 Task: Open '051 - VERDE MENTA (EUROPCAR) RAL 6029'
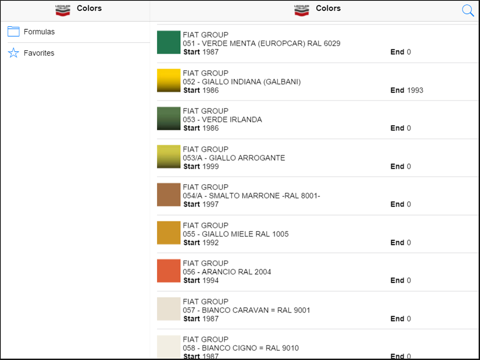point(261,43)
